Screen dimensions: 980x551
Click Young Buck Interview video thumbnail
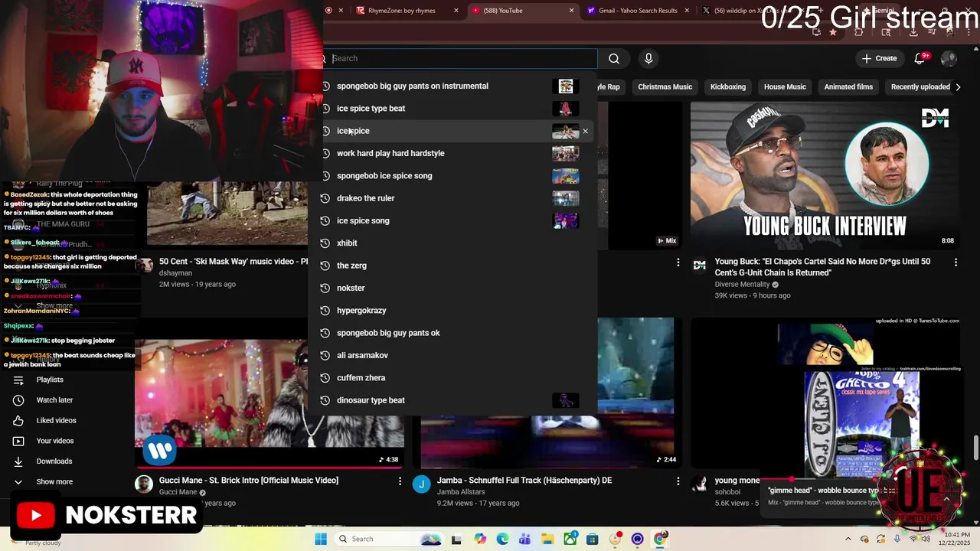tap(825, 176)
